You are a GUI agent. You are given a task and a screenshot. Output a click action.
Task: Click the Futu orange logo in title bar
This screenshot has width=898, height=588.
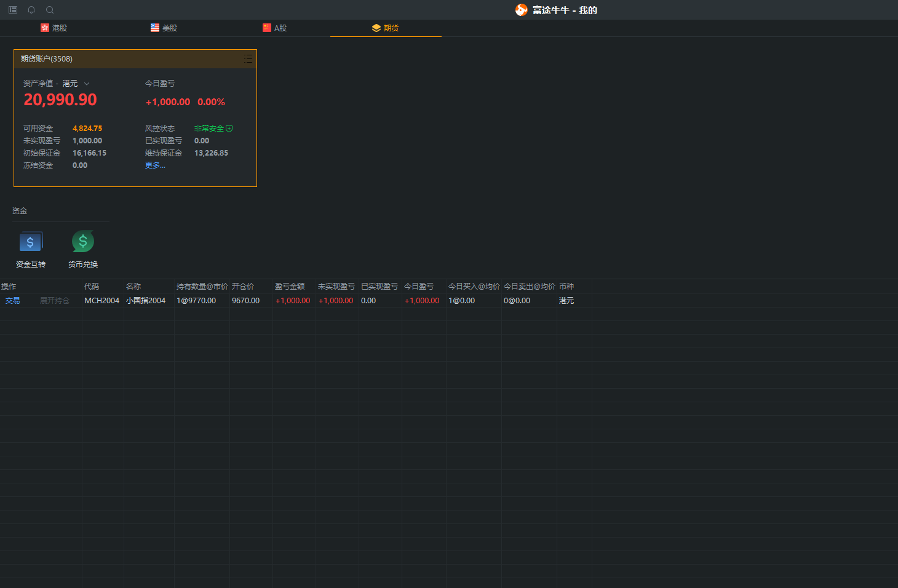521,10
